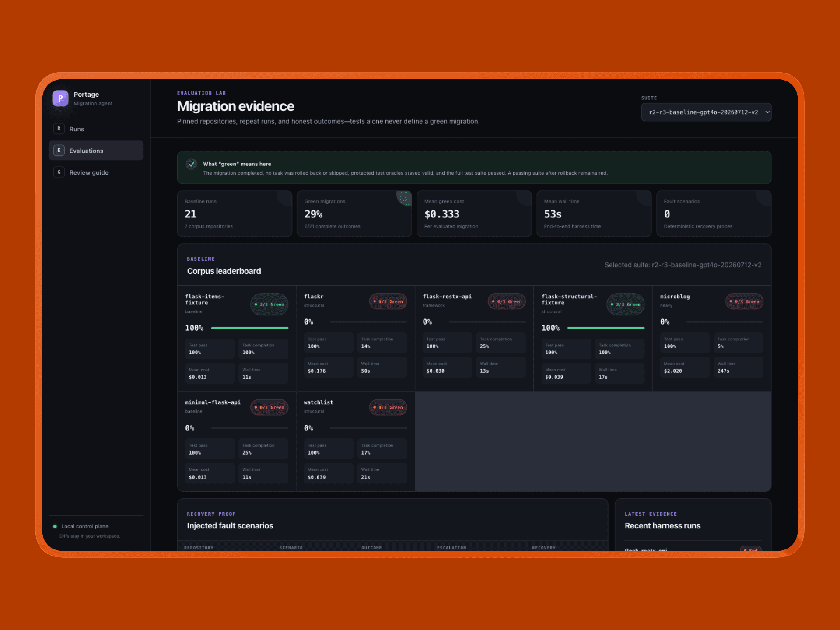Open the Review guide page

[96, 172]
